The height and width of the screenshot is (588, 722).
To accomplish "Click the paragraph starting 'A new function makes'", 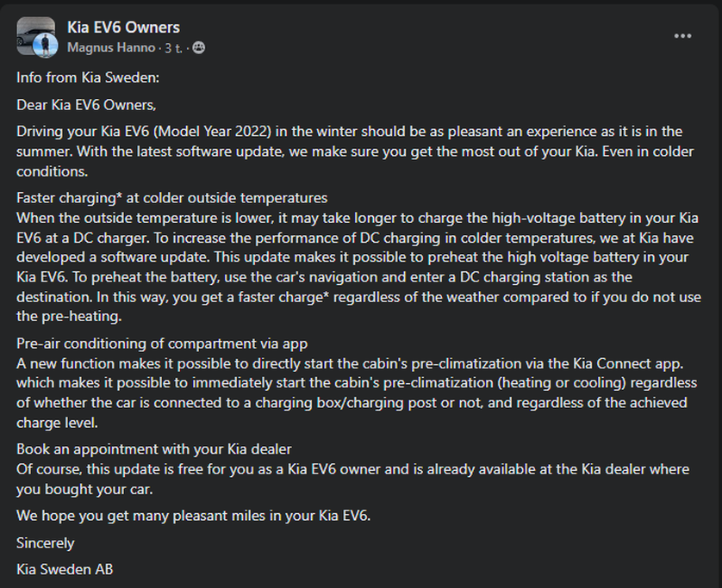I will (357, 393).
